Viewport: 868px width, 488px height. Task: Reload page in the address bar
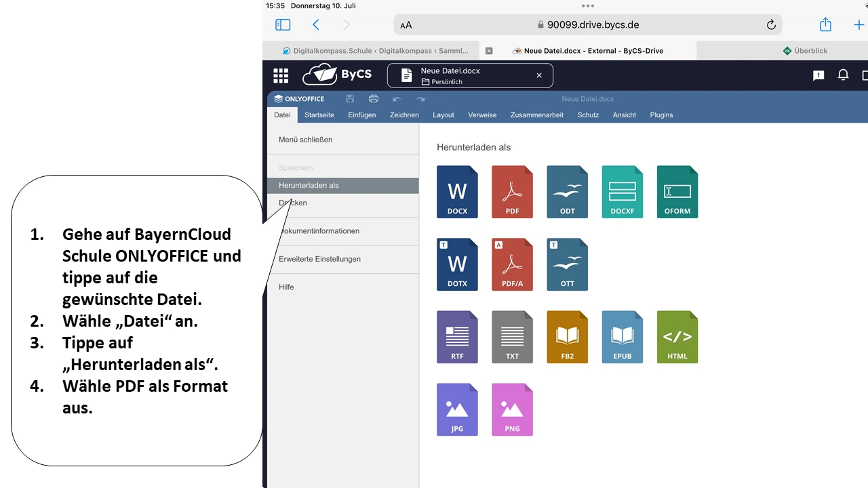point(771,25)
